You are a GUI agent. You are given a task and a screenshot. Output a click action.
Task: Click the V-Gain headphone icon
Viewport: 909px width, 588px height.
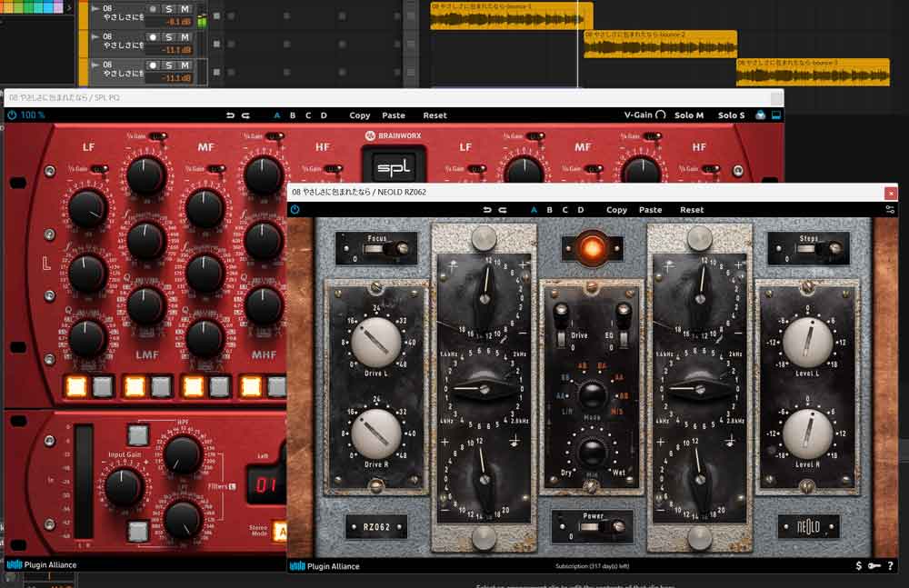(x=661, y=115)
